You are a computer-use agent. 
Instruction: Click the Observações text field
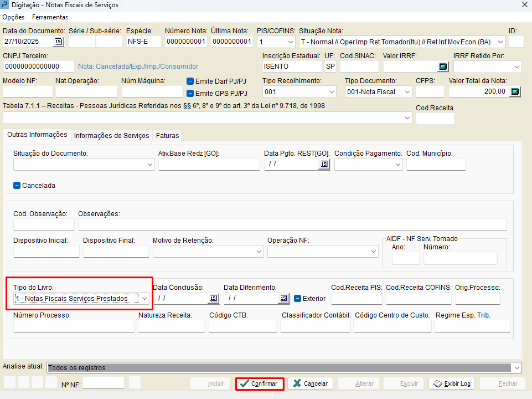[x=292, y=224]
